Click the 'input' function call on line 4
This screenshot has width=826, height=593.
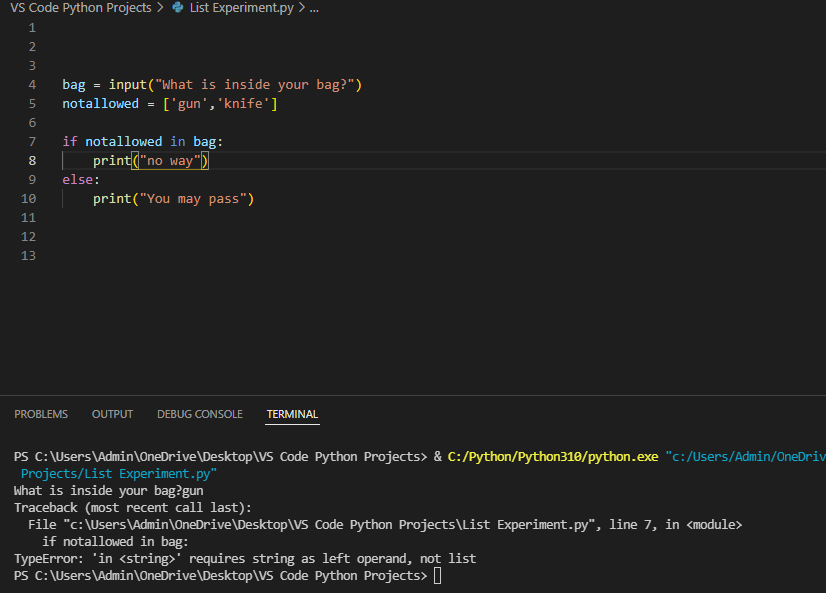[127, 85]
